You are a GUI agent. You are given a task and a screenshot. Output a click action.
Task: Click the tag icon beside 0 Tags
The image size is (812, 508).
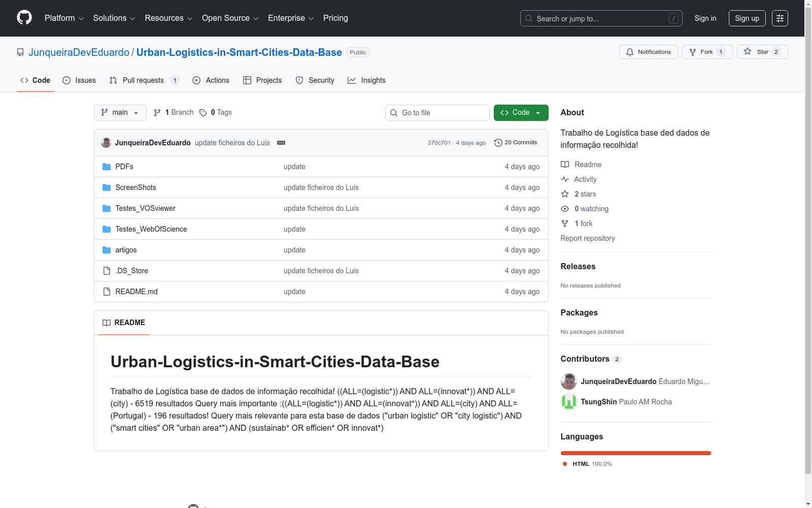[203, 113]
